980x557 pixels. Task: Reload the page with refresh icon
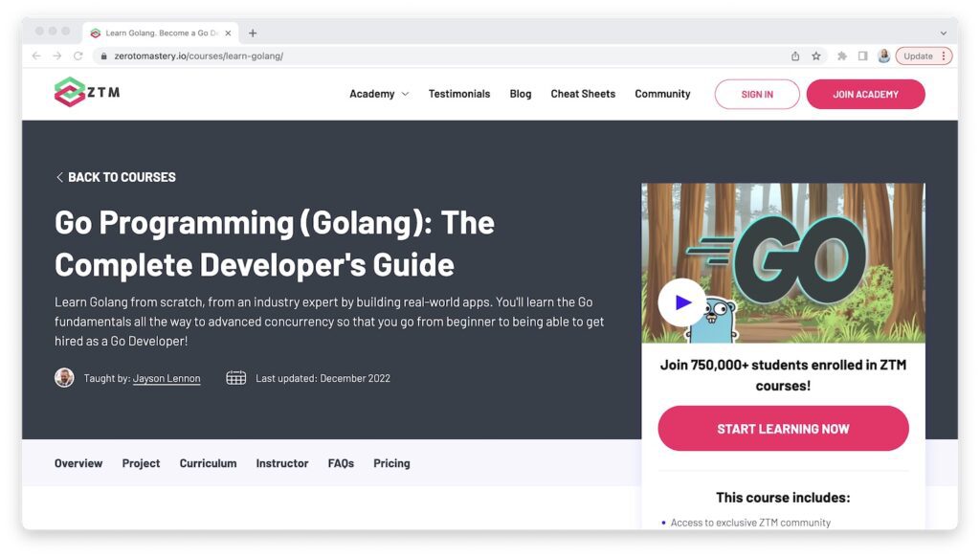coord(78,56)
